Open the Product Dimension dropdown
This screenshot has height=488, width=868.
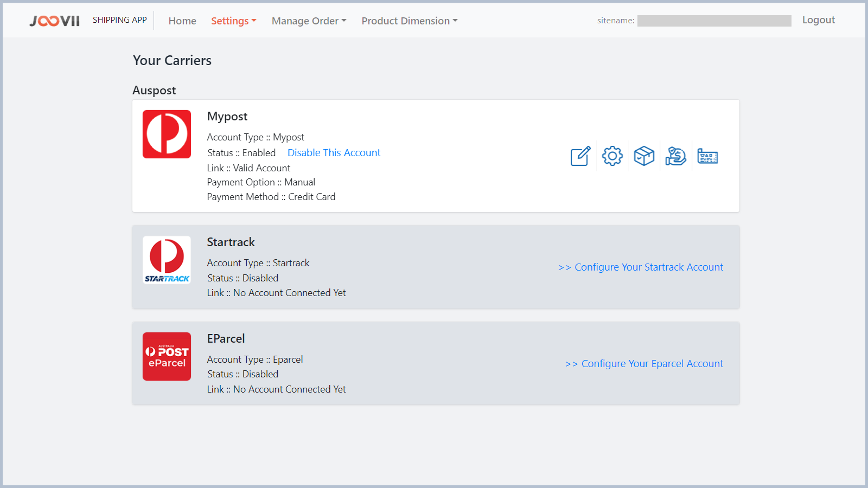point(409,21)
